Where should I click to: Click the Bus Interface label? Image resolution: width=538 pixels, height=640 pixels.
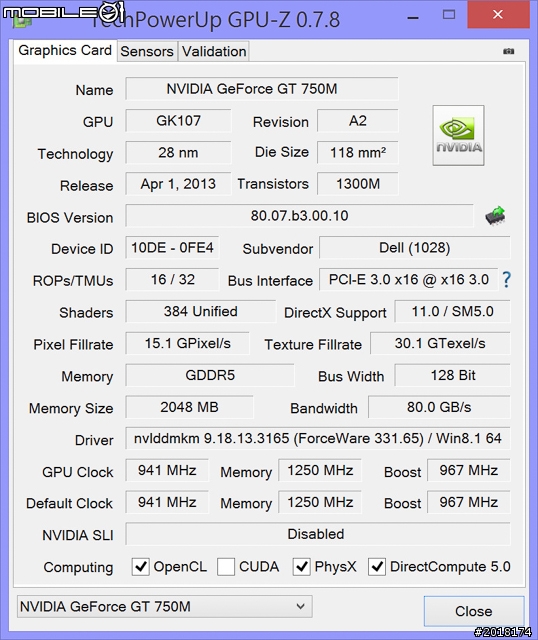(x=270, y=281)
